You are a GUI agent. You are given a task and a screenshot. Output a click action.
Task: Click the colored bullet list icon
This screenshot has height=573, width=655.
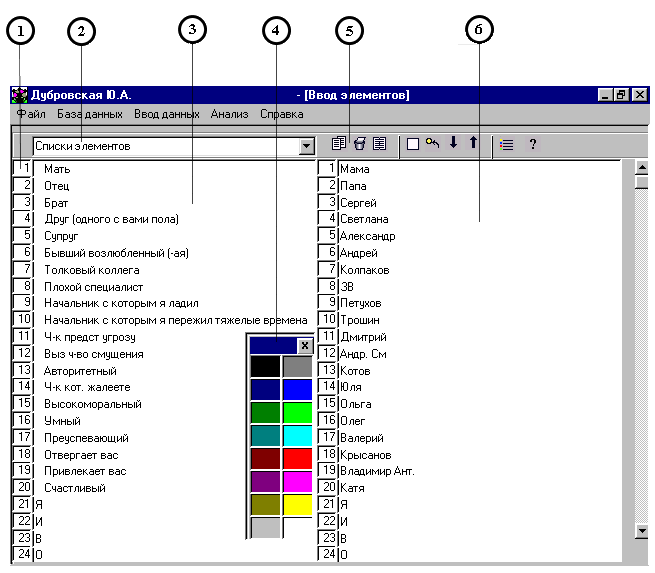(x=506, y=145)
